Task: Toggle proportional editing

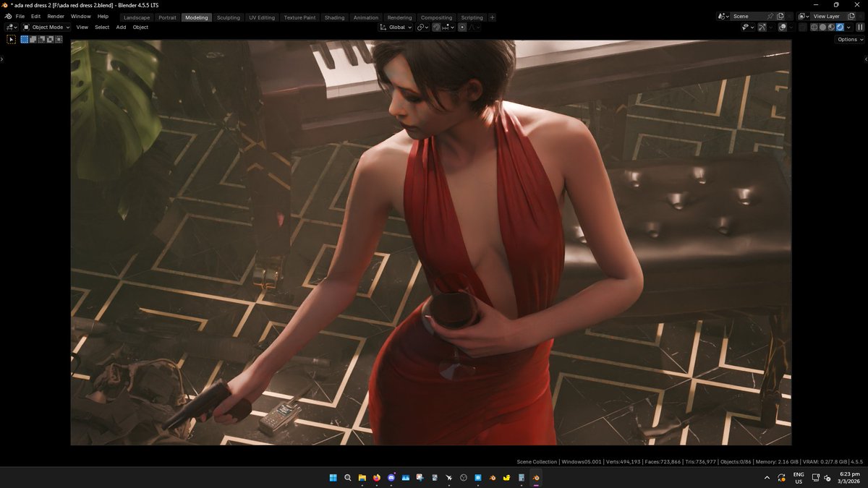Action: click(462, 27)
